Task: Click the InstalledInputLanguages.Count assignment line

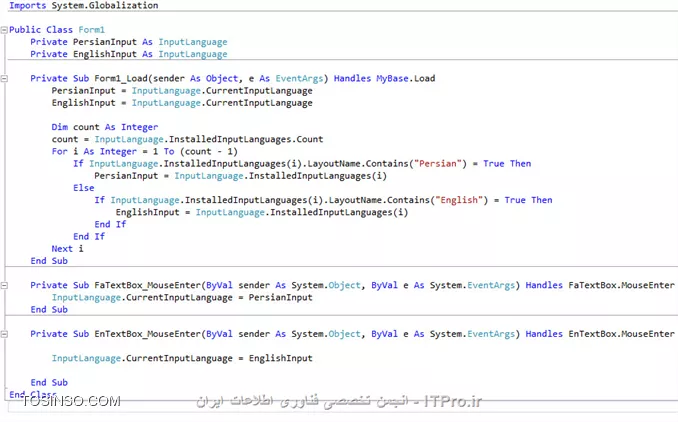Action: tap(187, 139)
